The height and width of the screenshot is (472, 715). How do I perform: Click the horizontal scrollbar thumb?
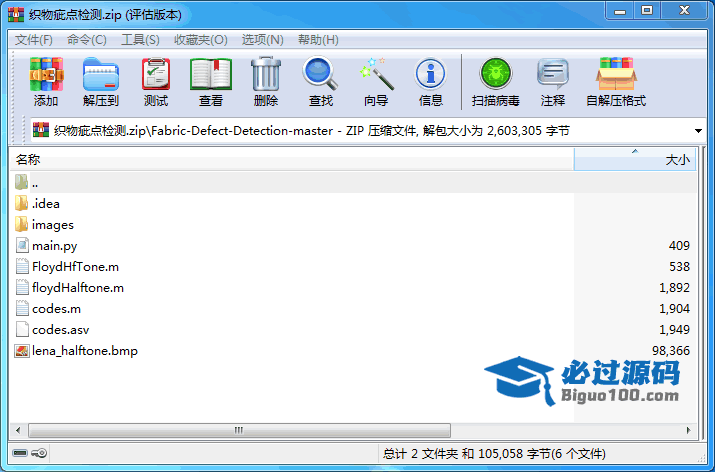pos(239,430)
